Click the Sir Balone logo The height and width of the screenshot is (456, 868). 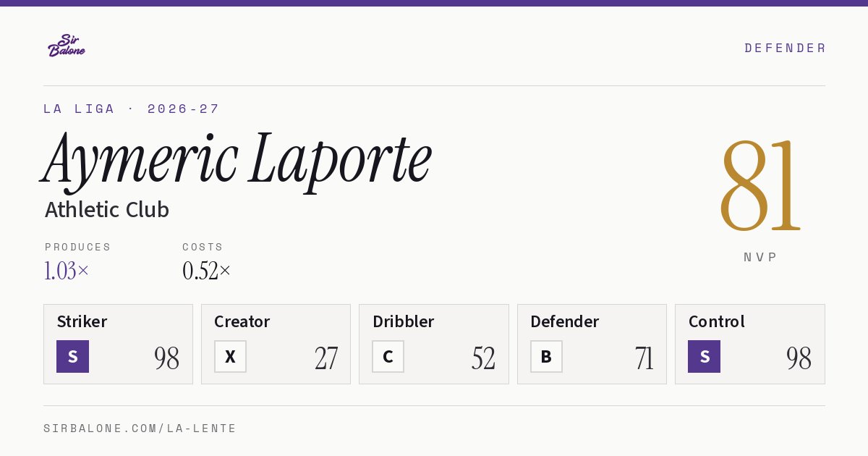[x=67, y=46]
